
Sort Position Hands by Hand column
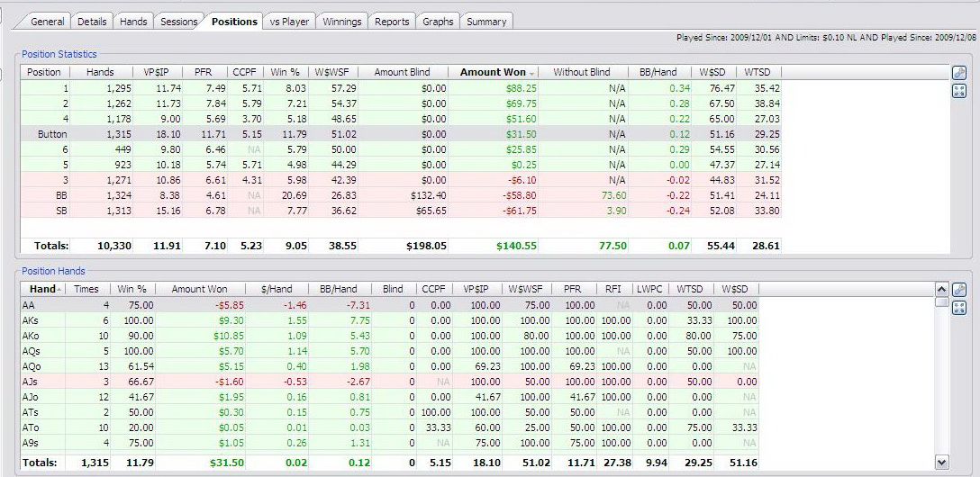pyautogui.click(x=43, y=289)
